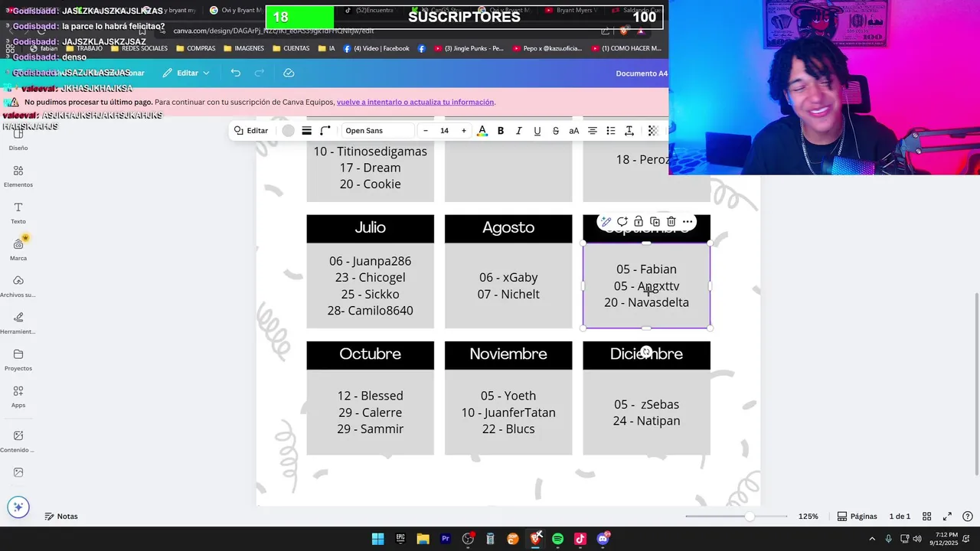The image size is (980, 551).
Task: Toggle strikethrough formatting
Action: tap(556, 131)
